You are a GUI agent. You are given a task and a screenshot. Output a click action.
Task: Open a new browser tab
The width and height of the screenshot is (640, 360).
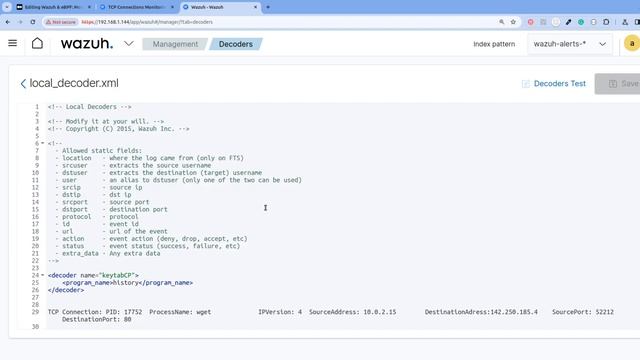coord(268,7)
